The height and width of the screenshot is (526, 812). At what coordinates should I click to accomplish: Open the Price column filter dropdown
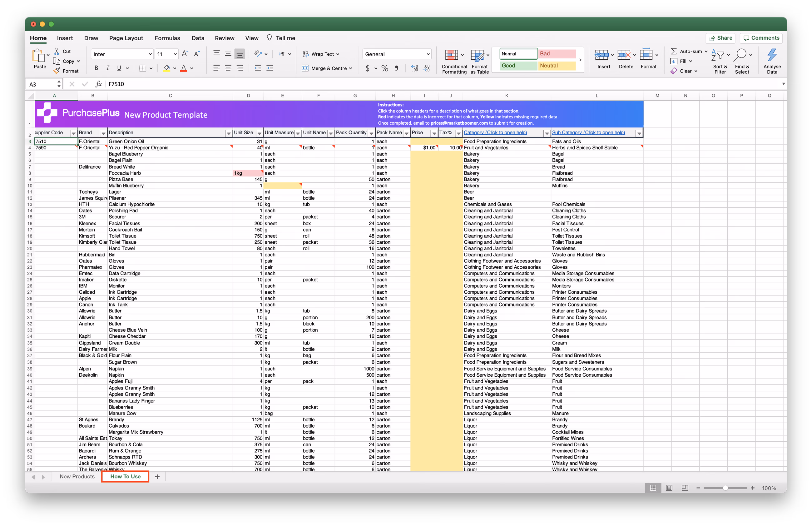[434, 133]
